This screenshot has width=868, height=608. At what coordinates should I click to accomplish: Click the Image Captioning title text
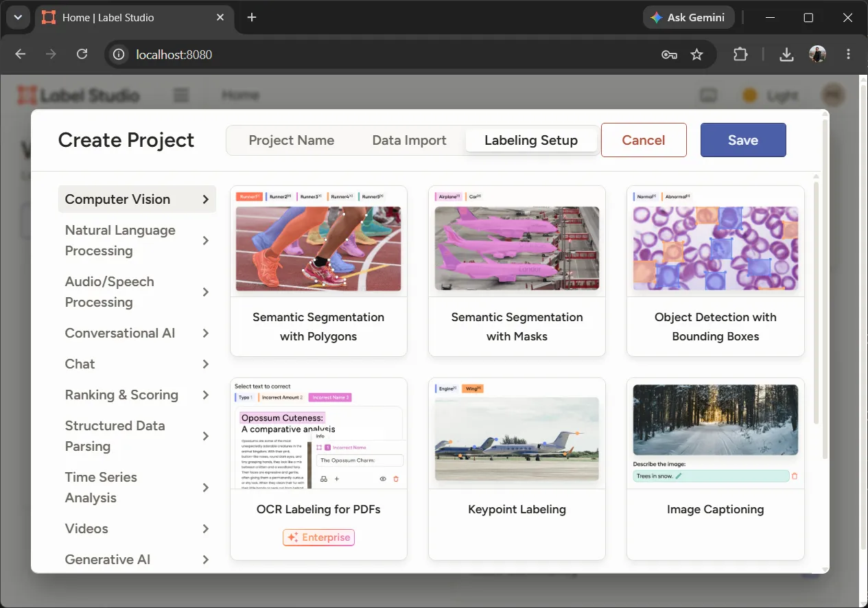[x=716, y=509]
